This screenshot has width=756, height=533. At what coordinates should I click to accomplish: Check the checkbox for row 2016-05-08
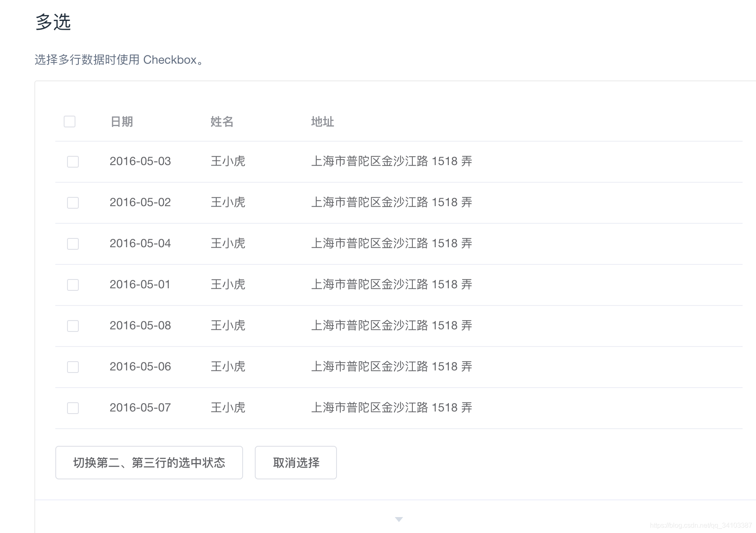point(72,326)
